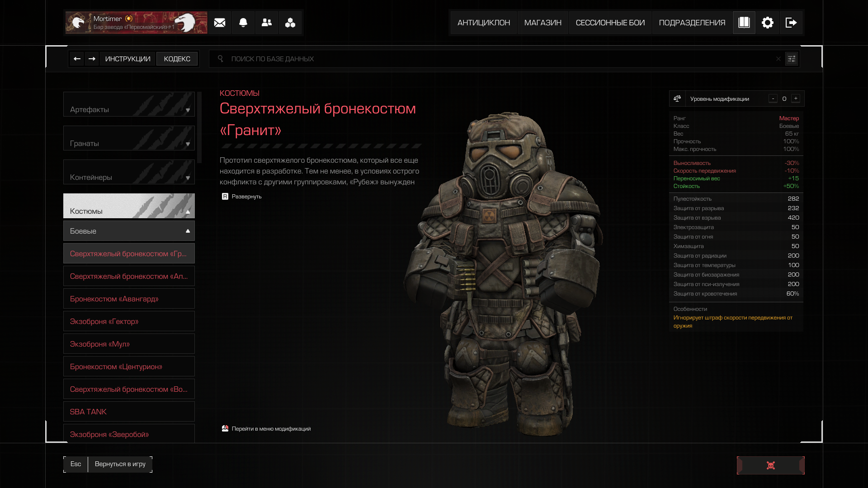Screen dimensions: 868x488
Task: Switch to the КОДЕКС tab
Action: (x=177, y=59)
